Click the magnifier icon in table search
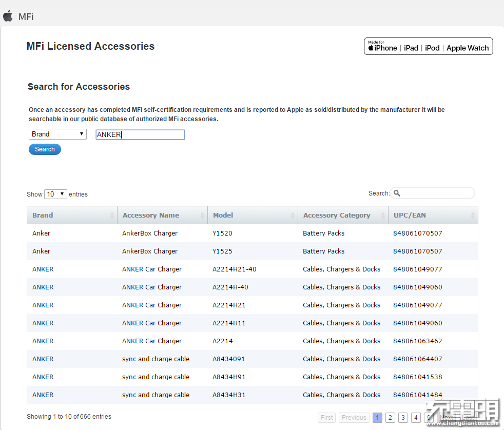The width and height of the screenshot is (504, 430). point(397,193)
